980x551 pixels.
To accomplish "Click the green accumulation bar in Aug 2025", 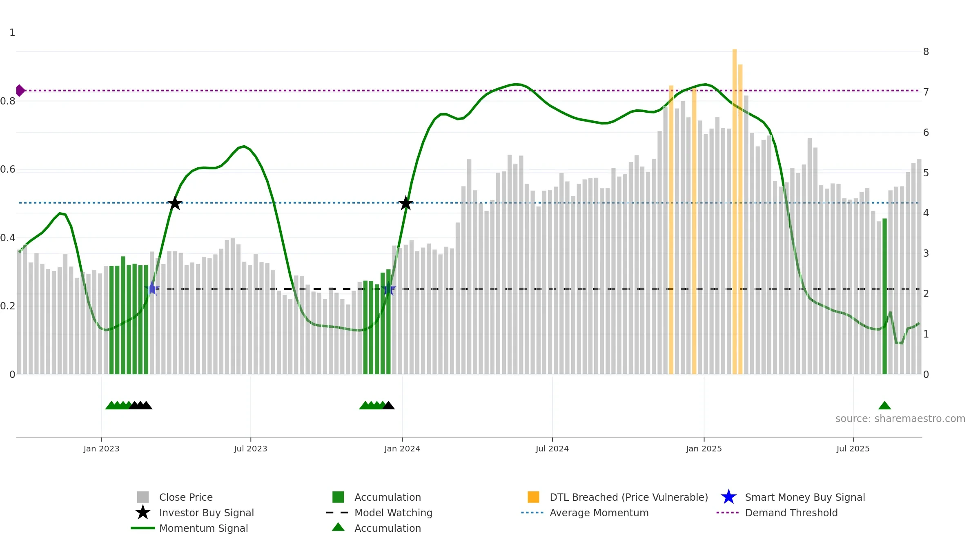I will click(x=884, y=296).
